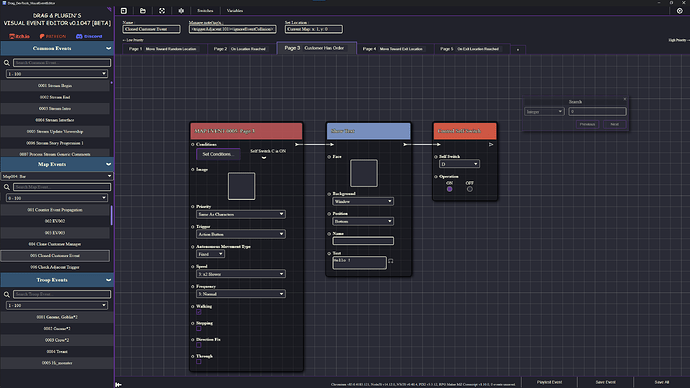Screen dimensions: 690x388
Task: Click the Background pin on Show Text node
Action: (x=329, y=194)
